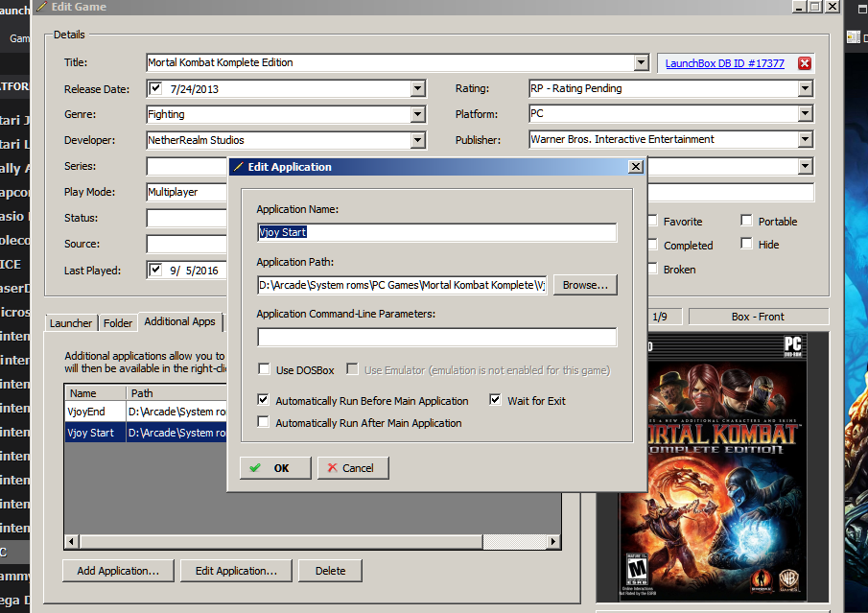Click the Developer field NetherRealm Studios
The height and width of the screenshot is (613, 868).
click(x=279, y=140)
